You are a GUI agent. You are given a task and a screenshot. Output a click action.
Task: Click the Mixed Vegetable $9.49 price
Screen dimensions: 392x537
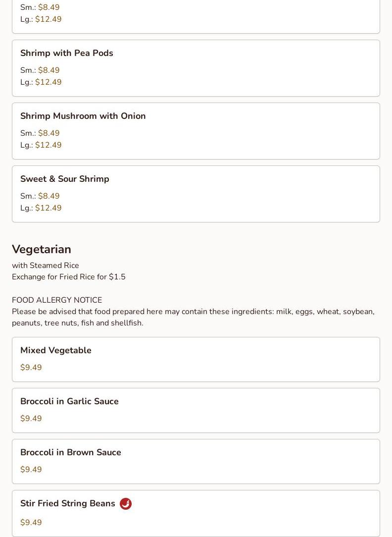coord(31,368)
